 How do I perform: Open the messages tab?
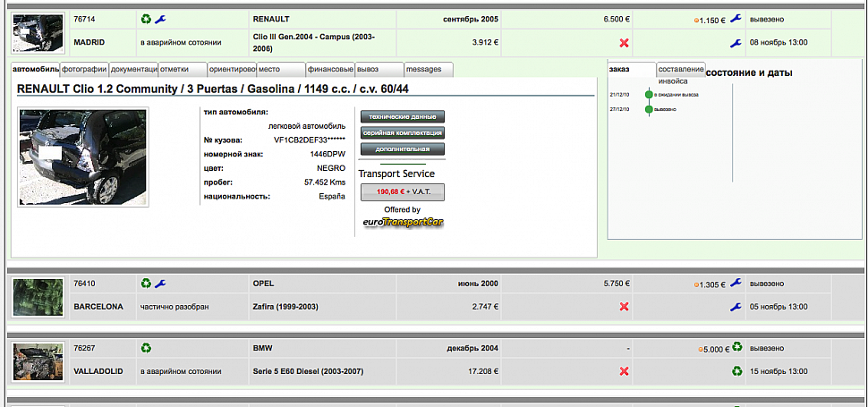click(429, 69)
